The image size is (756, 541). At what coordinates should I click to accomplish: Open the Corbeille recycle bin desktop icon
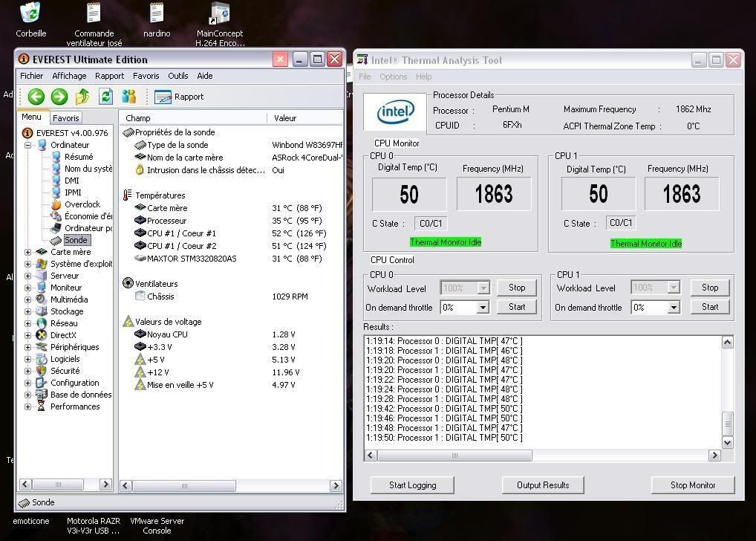point(30,13)
